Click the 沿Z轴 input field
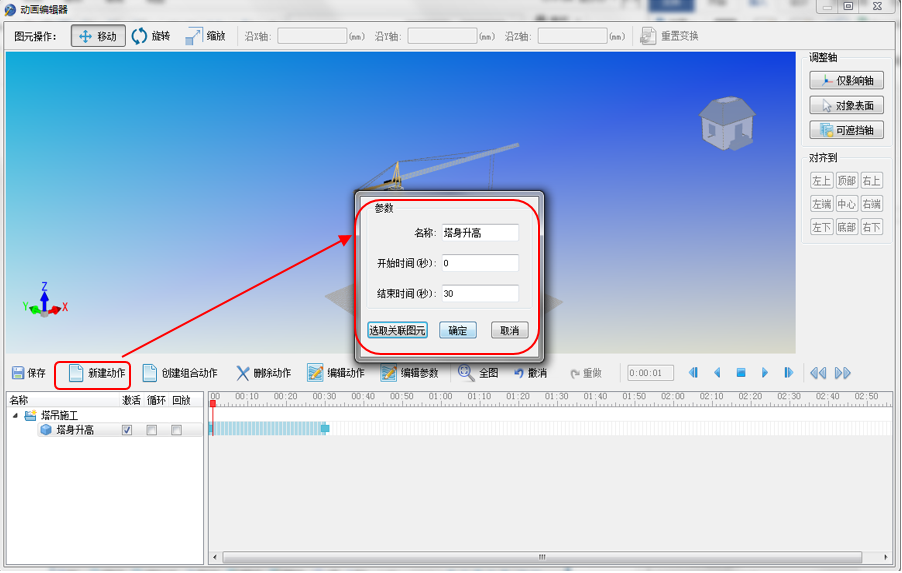Screen dimensions: 902x573 tap(572, 36)
